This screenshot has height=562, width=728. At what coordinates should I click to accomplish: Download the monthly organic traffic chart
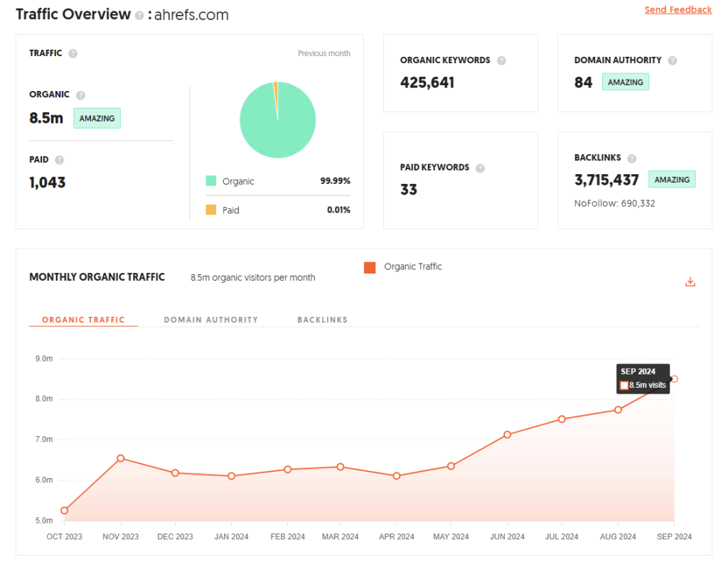point(690,282)
